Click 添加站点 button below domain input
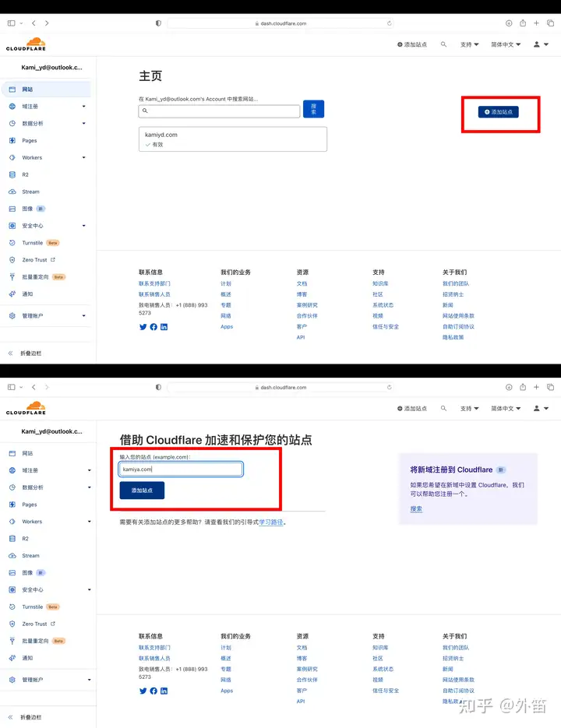This screenshot has width=561, height=728. point(142,491)
